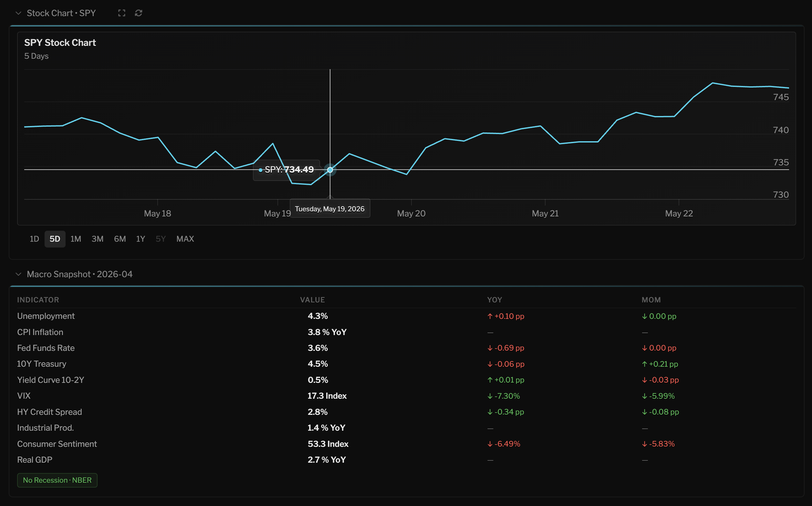Select the Fed Funds Rate row label

pyautogui.click(x=46, y=348)
